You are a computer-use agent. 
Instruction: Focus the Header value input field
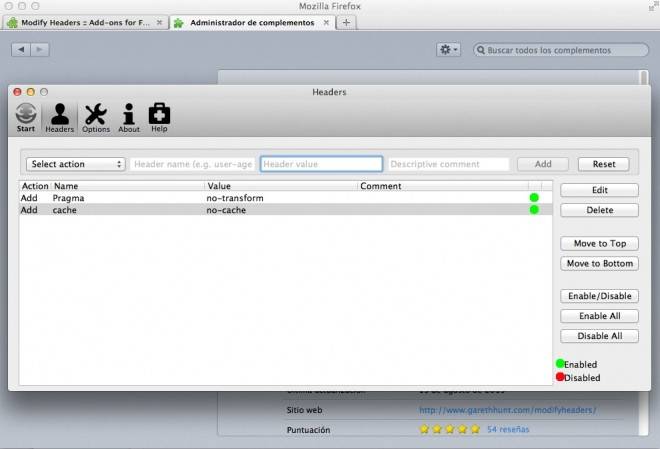pos(322,164)
